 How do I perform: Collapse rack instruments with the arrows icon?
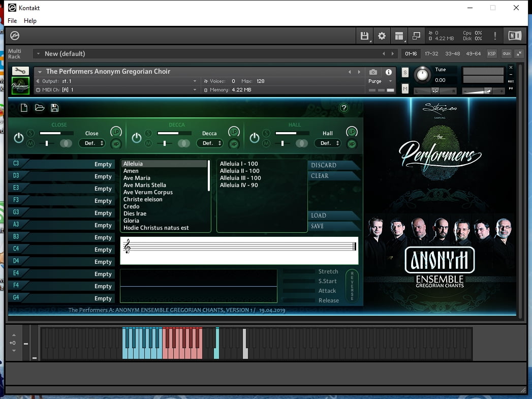(x=519, y=53)
